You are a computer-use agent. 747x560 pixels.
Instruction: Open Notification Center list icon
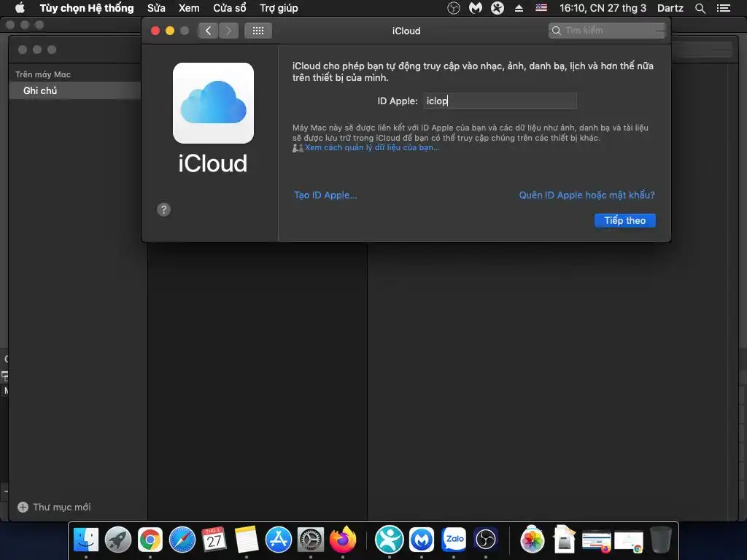723,8
